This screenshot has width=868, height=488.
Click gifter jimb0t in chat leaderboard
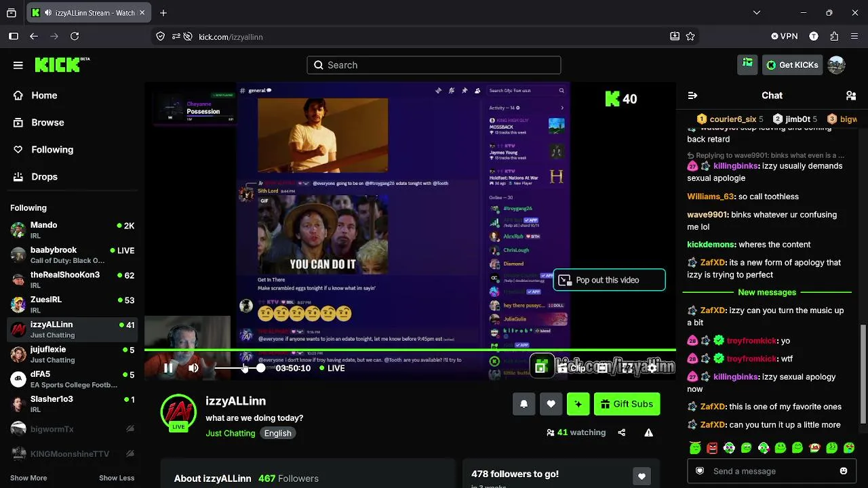(x=795, y=119)
